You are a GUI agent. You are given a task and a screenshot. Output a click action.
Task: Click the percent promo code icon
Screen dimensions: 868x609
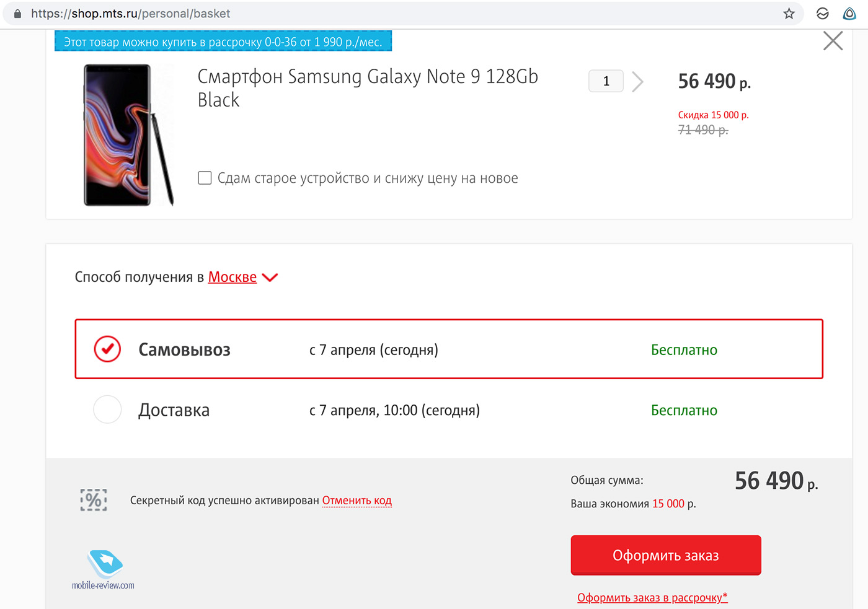click(94, 499)
